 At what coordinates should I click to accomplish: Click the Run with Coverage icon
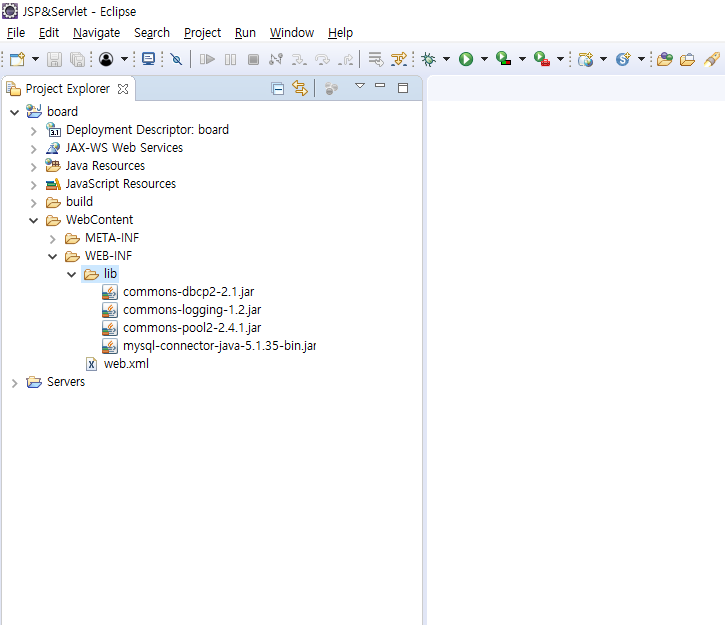[504, 59]
